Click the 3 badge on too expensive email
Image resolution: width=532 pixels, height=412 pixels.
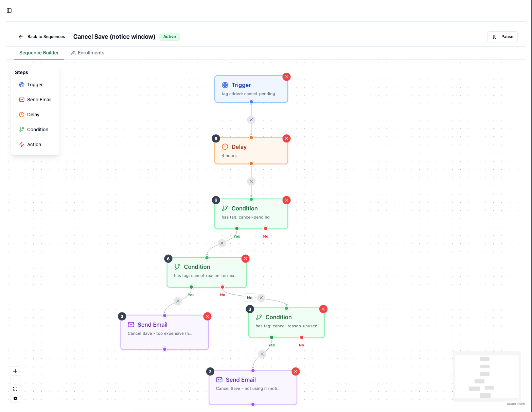[122, 316]
